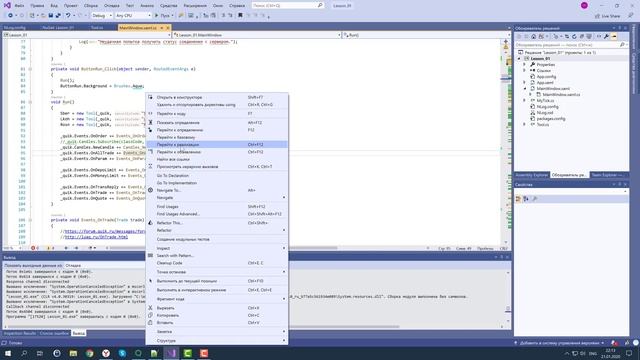Click the Live Share icon
This screenshot has width=640, height=360.
[598, 16]
